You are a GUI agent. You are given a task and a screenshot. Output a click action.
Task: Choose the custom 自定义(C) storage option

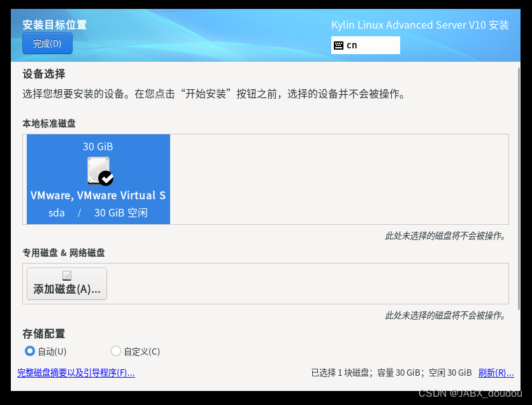point(135,351)
